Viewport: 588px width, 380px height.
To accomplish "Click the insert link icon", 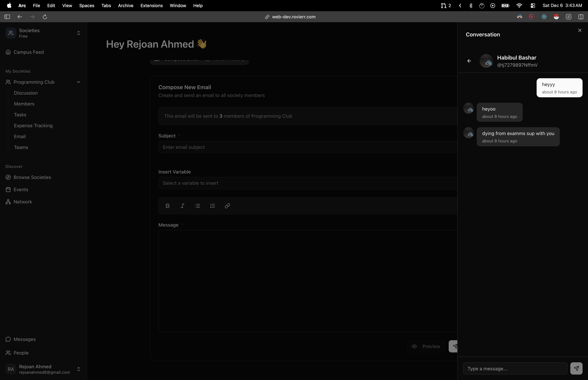I will (x=227, y=206).
